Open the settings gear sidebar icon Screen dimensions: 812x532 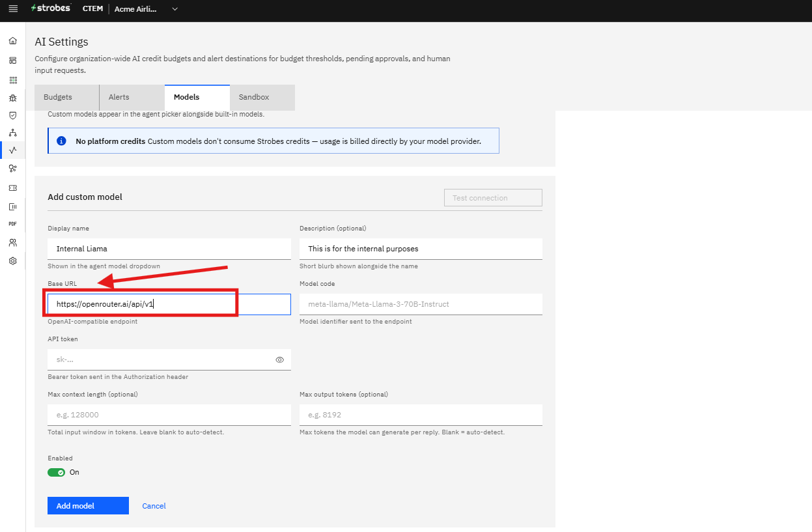13,261
